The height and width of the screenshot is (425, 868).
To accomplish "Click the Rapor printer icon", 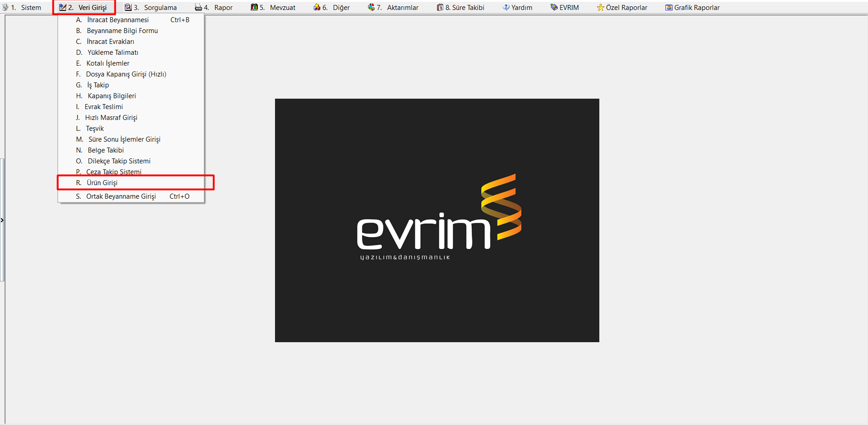I will pyautogui.click(x=198, y=8).
